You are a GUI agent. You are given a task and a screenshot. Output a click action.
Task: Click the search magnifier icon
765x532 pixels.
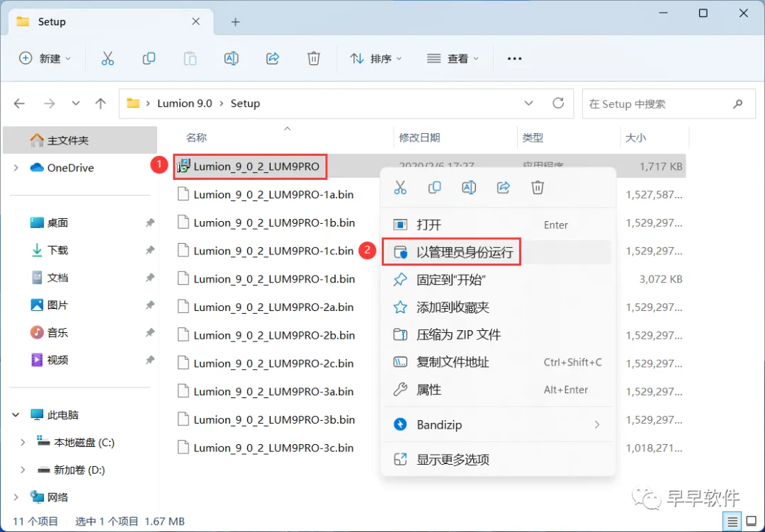[x=737, y=103]
